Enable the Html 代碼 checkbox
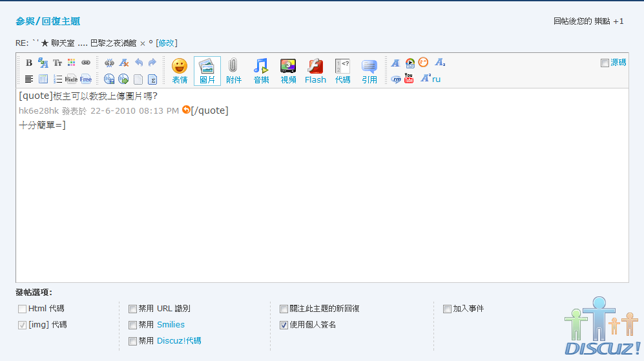644x361 pixels. pyautogui.click(x=22, y=309)
